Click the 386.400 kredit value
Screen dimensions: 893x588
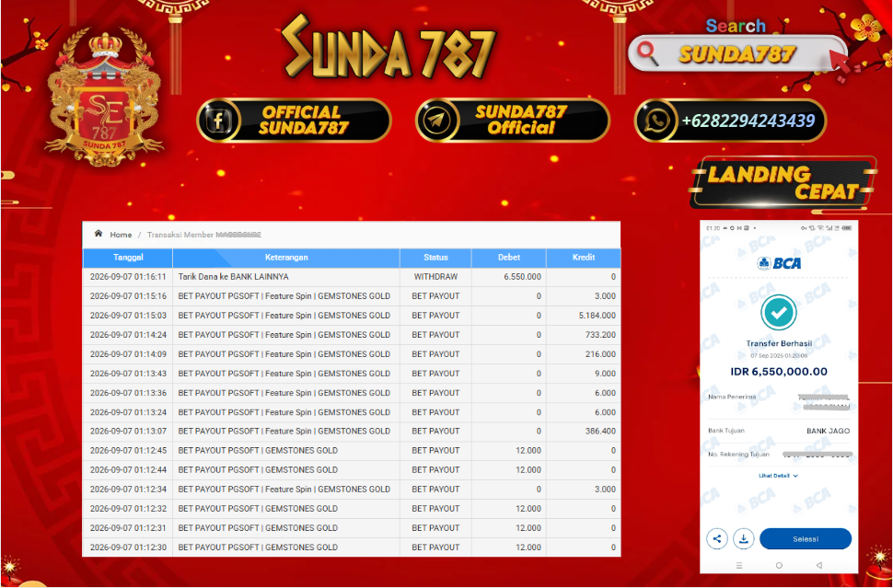(600, 431)
